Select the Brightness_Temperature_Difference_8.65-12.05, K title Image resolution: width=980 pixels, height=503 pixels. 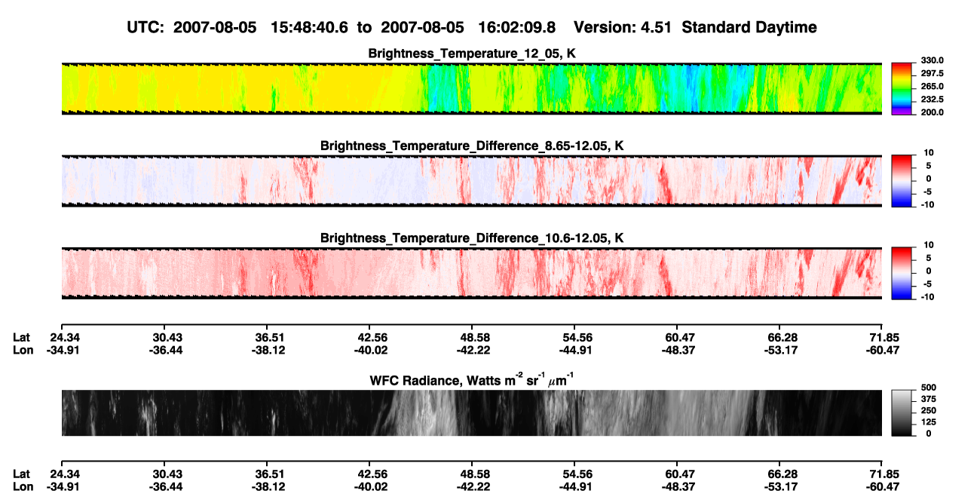tap(472, 146)
